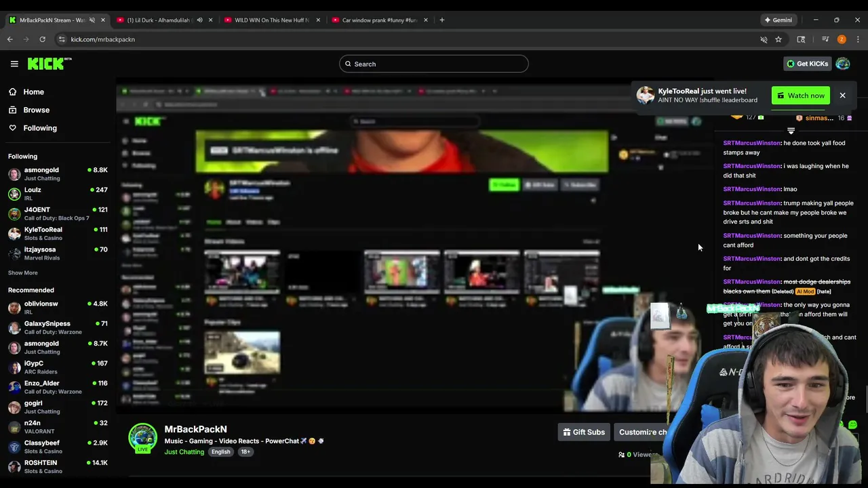Screen dimensions: 868x488
Task: Dismiss the KyleTooReal live notification
Action: (842, 96)
